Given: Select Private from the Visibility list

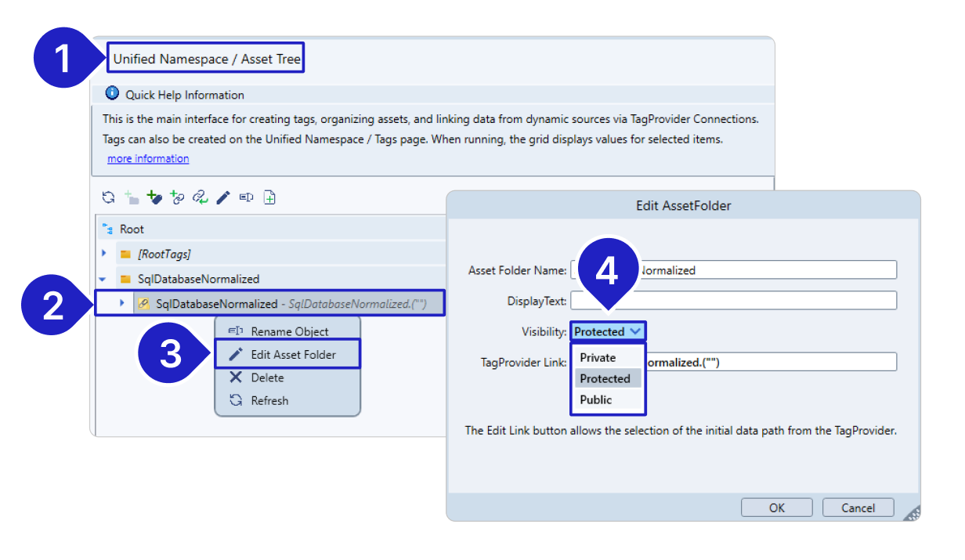Looking at the screenshot, I should tap(598, 358).
